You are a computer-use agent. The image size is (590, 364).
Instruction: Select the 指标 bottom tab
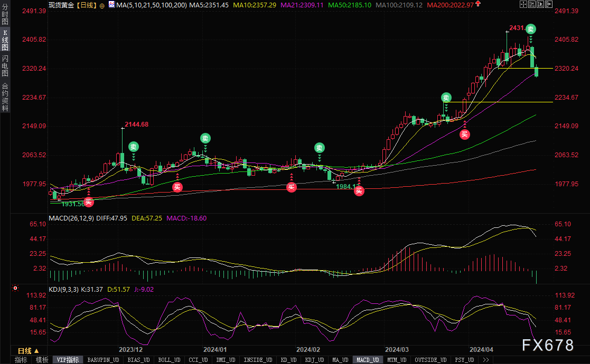point(21,360)
